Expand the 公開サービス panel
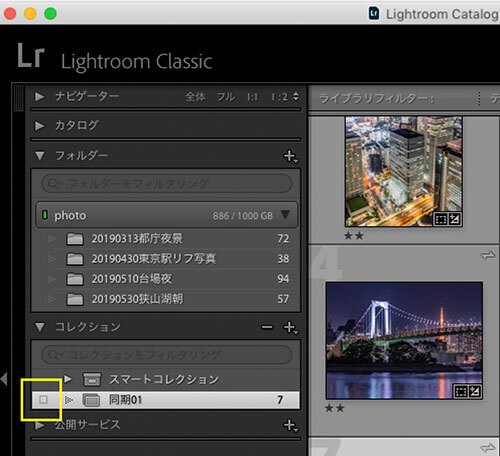This screenshot has width=500, height=456. pyautogui.click(x=40, y=425)
